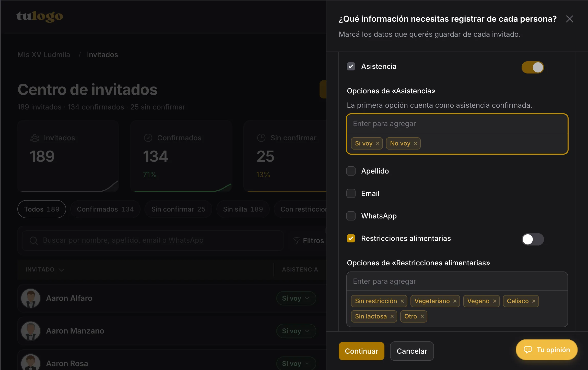Viewport: 588px width, 370px height.
Task: Uncheck the Asistencia checkbox
Action: click(x=351, y=67)
